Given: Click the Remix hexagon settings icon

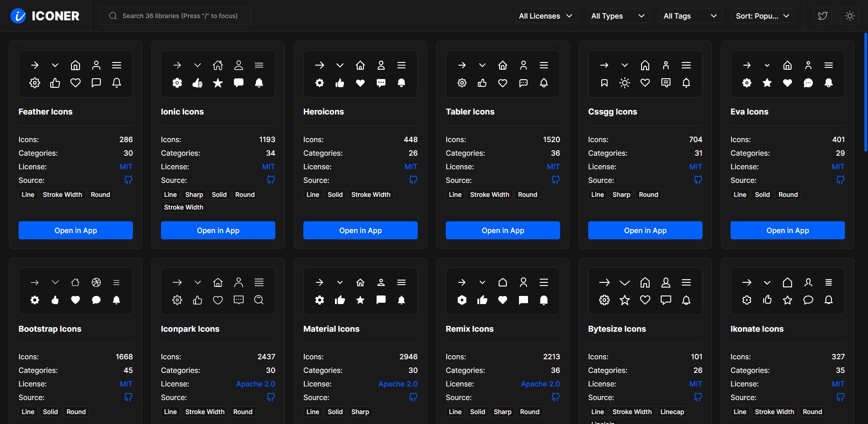Looking at the screenshot, I should [462, 300].
